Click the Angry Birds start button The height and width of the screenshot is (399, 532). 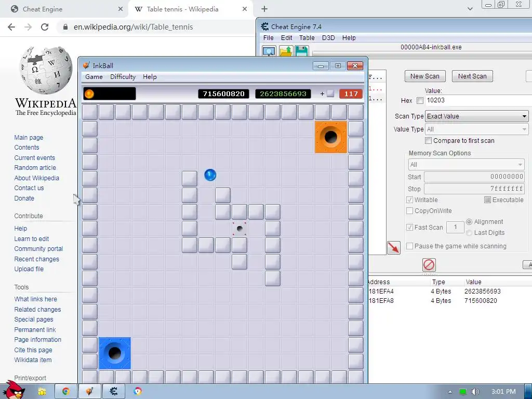(x=14, y=390)
